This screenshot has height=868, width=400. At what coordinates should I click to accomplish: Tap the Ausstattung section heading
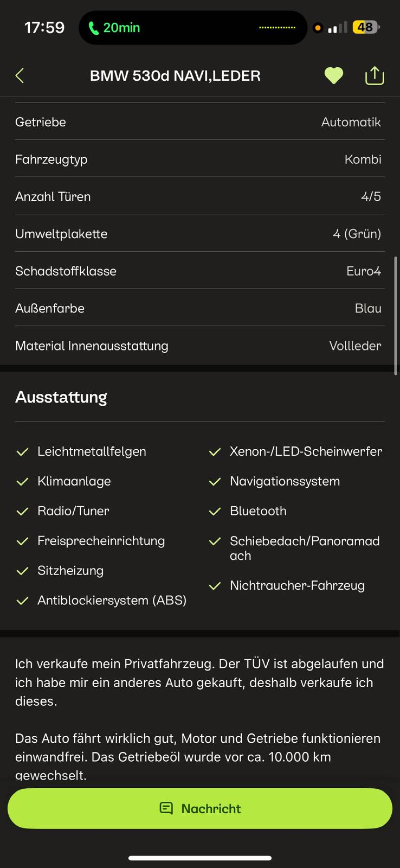click(61, 397)
